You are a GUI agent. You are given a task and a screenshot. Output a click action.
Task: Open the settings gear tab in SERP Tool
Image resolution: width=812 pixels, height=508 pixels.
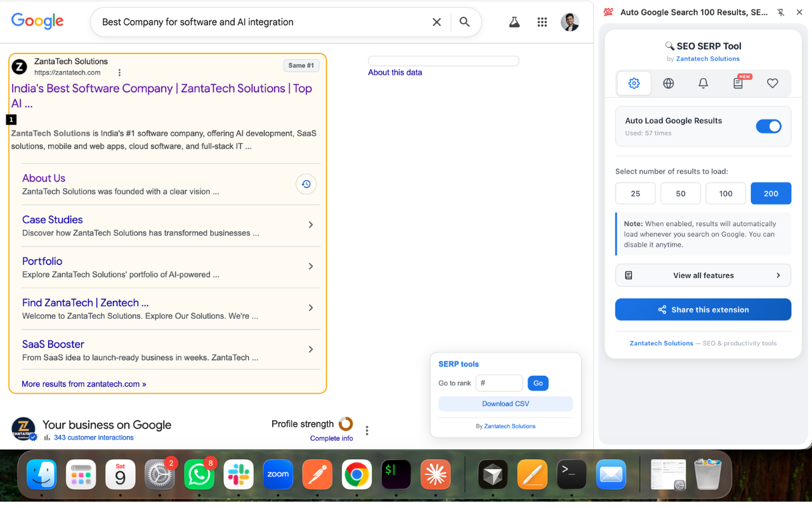click(x=634, y=83)
